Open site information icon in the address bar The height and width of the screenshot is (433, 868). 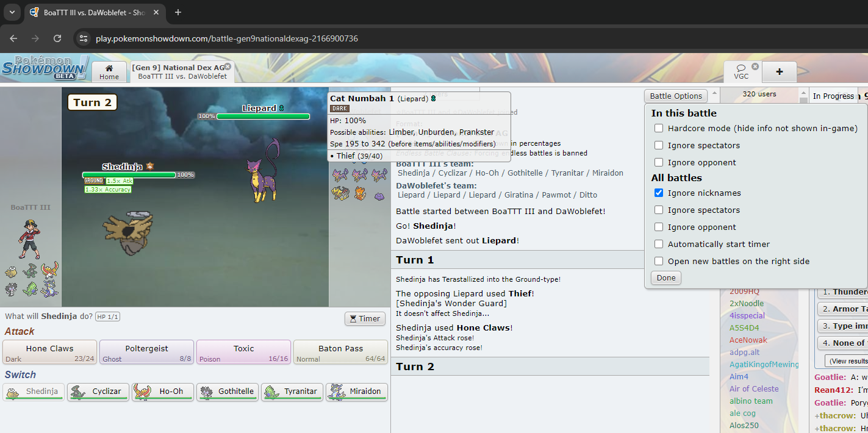click(x=84, y=38)
